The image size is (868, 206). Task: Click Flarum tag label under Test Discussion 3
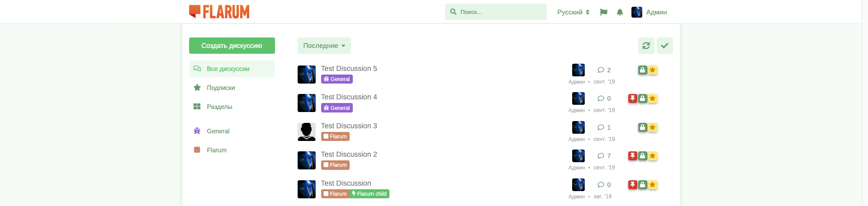[x=335, y=136]
